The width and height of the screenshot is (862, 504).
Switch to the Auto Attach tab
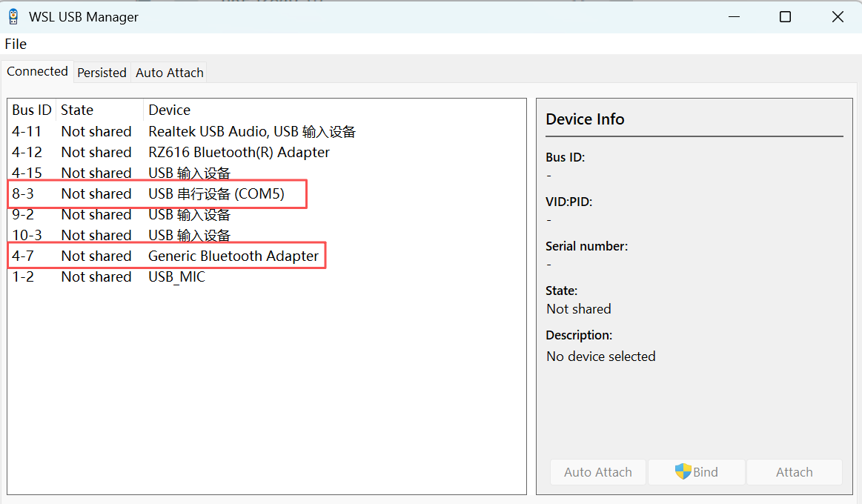(x=169, y=73)
